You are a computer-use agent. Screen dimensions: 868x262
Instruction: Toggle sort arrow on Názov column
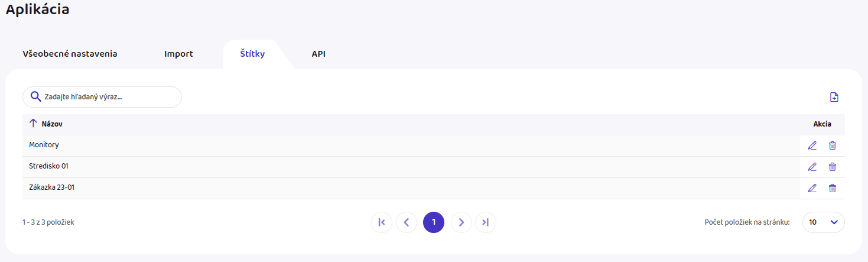33,124
